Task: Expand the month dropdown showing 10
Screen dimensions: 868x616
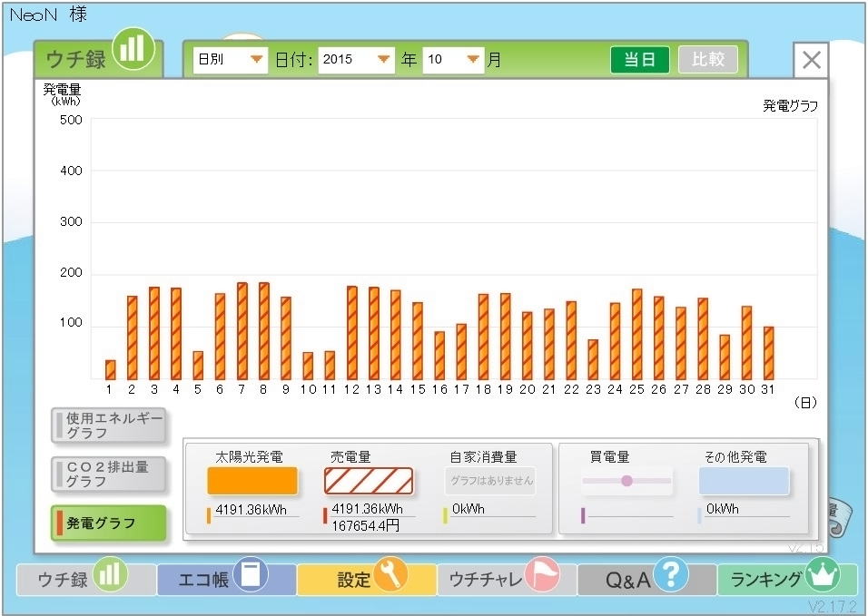Action: (453, 59)
